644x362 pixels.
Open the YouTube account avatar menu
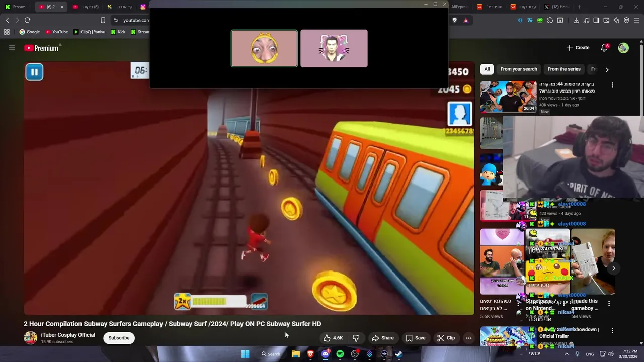pyautogui.click(x=623, y=48)
